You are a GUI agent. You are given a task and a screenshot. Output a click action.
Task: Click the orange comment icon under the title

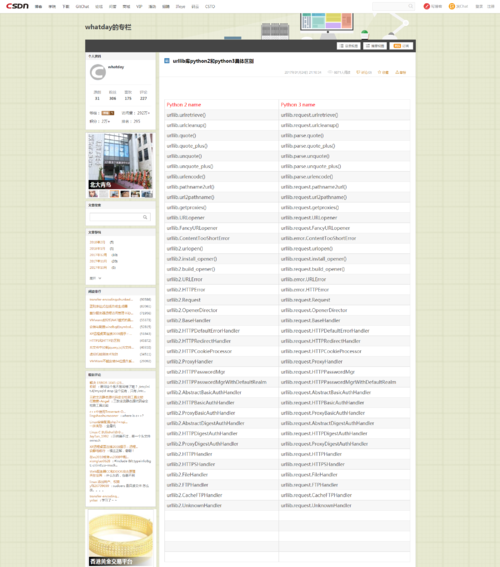click(x=358, y=72)
